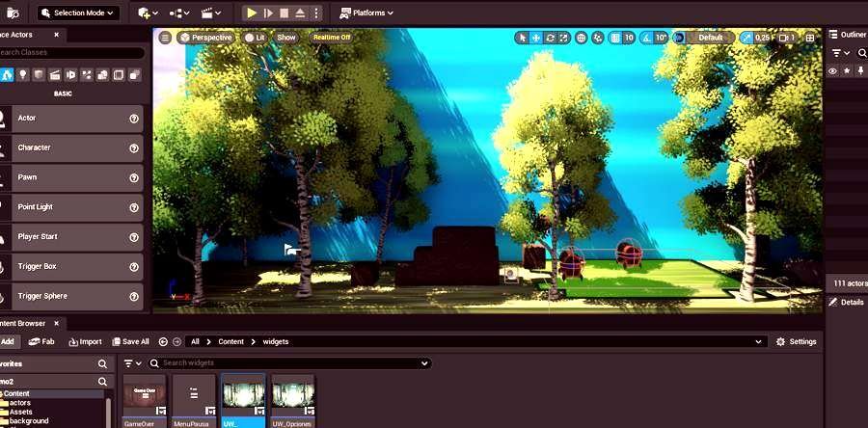Click the Stop simulation button
Image resolution: width=868 pixels, height=428 pixels.
(x=283, y=13)
